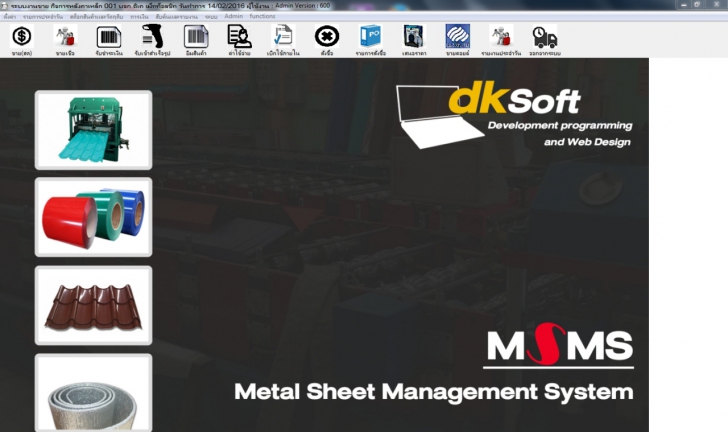Click the application icon in title bar
The image size is (728, 432).
pyautogui.click(x=5, y=5)
